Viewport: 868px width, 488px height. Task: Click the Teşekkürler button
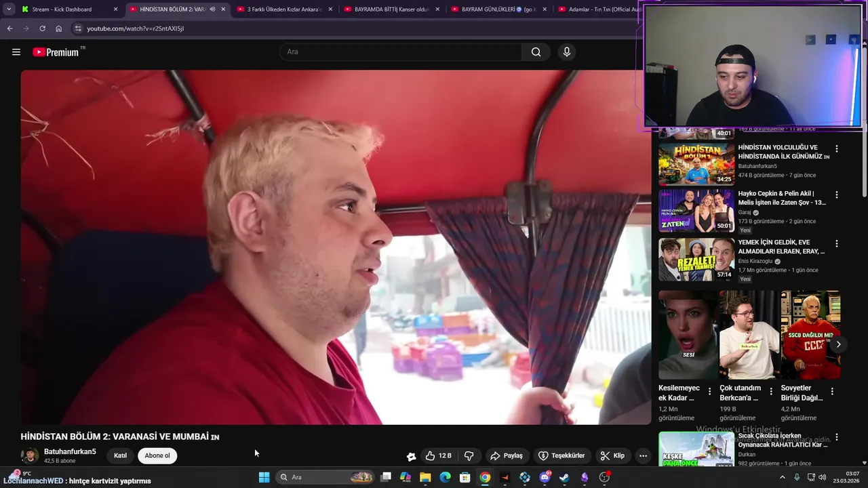coord(561,455)
